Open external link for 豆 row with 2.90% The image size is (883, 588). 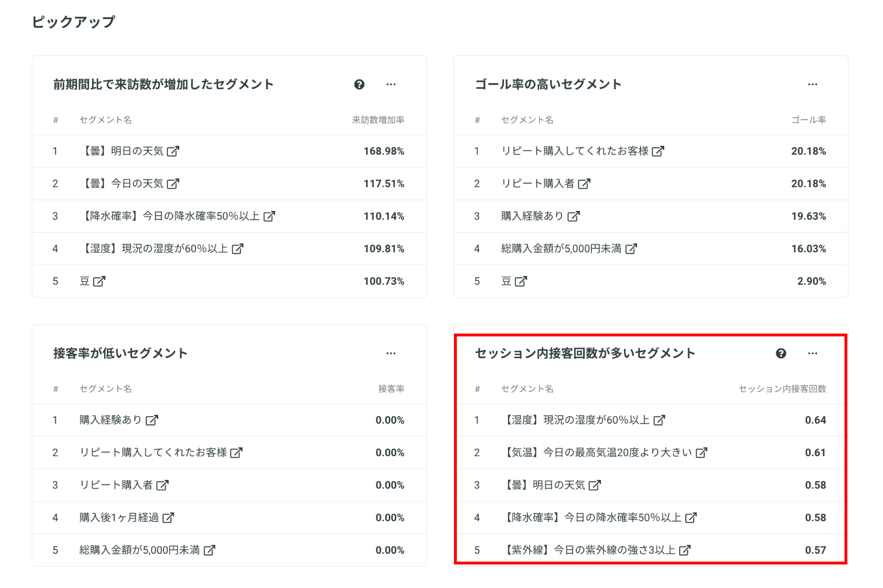[520, 281]
